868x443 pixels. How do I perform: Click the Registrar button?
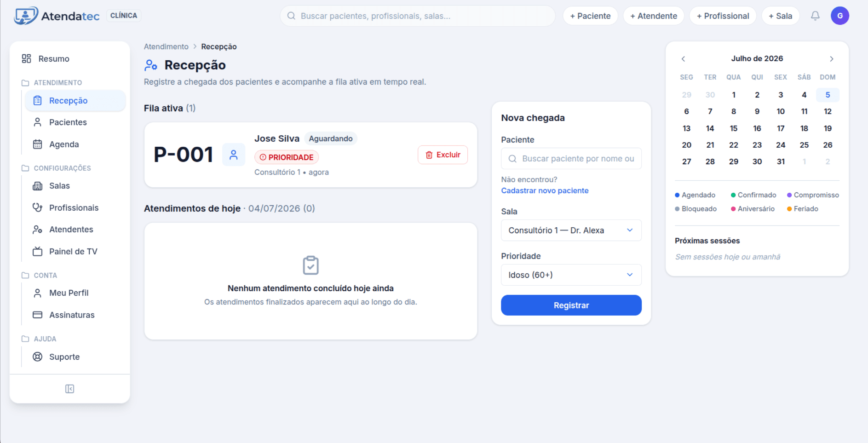(x=571, y=305)
